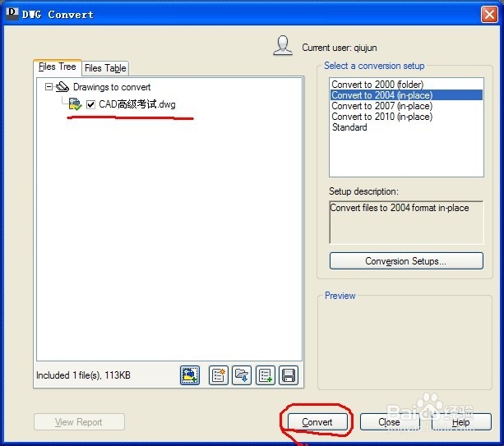Select Convert to 2000 (folder) setup

406,85
